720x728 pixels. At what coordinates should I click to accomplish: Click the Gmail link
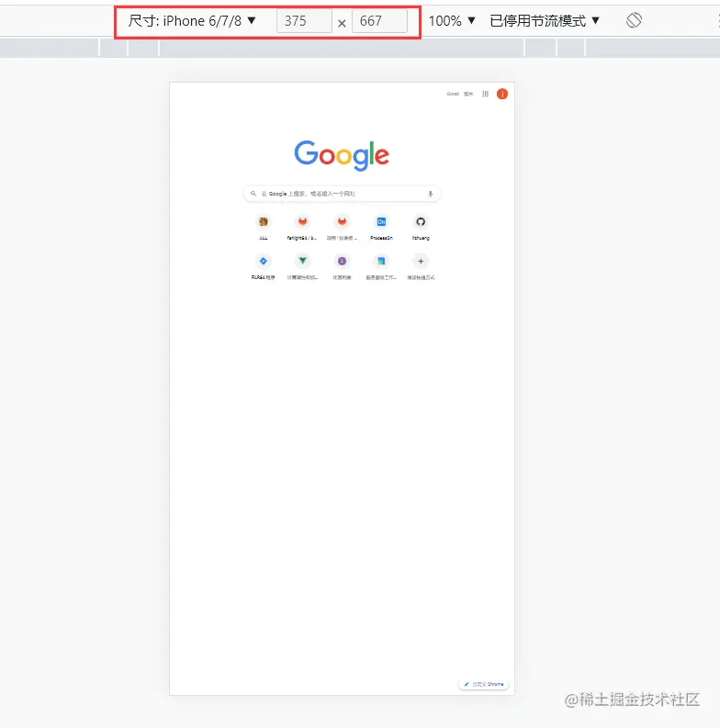pos(453,94)
